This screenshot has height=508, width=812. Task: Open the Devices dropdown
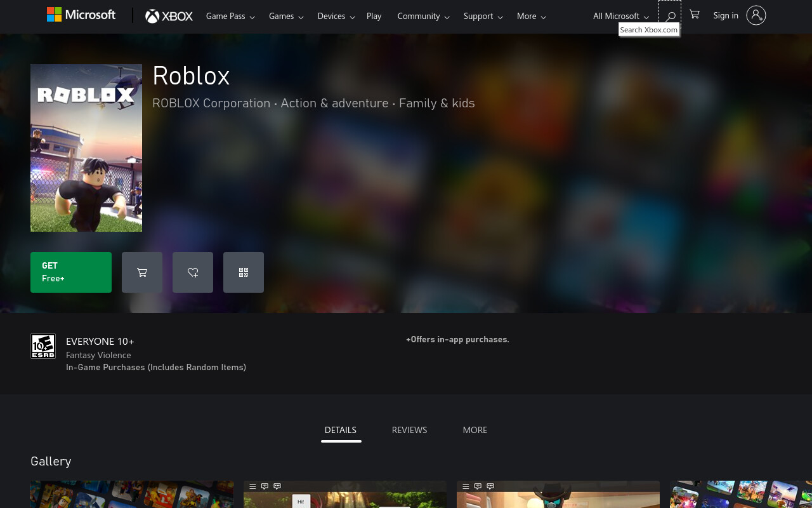[x=336, y=16]
